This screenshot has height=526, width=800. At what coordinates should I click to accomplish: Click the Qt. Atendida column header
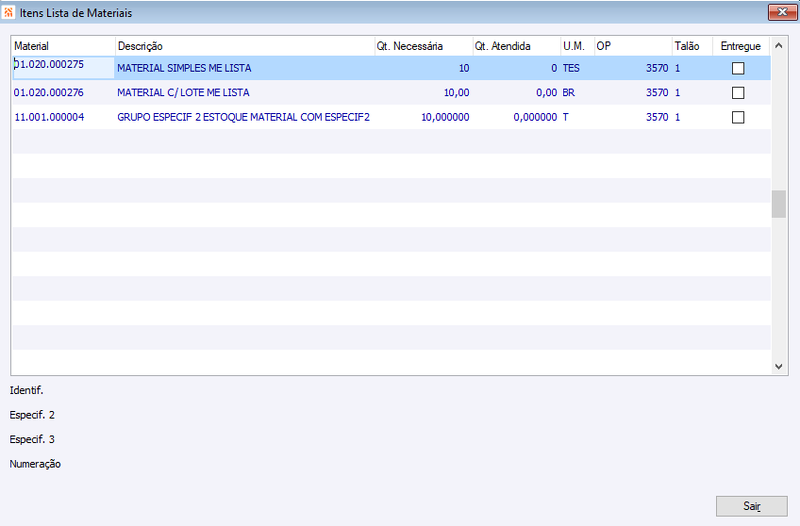click(x=516, y=46)
